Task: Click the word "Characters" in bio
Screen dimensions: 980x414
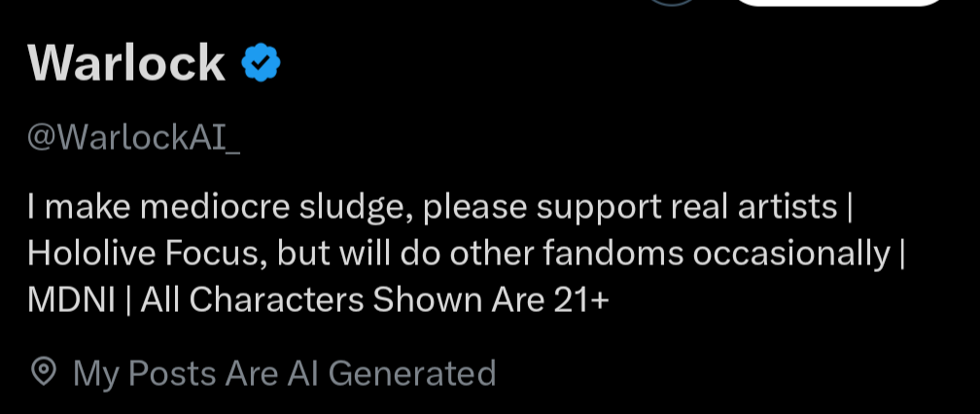Action: [x=276, y=301]
